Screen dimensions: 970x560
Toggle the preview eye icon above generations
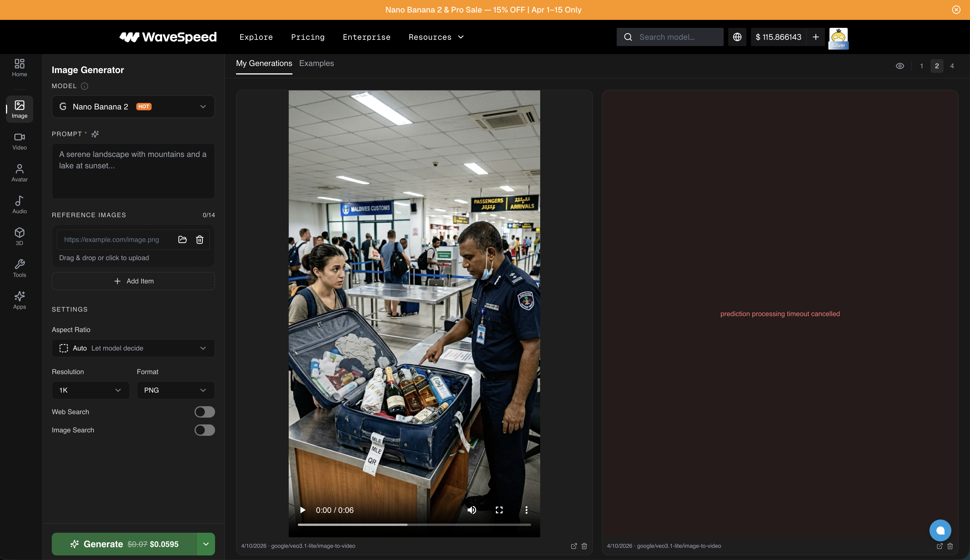pos(900,66)
